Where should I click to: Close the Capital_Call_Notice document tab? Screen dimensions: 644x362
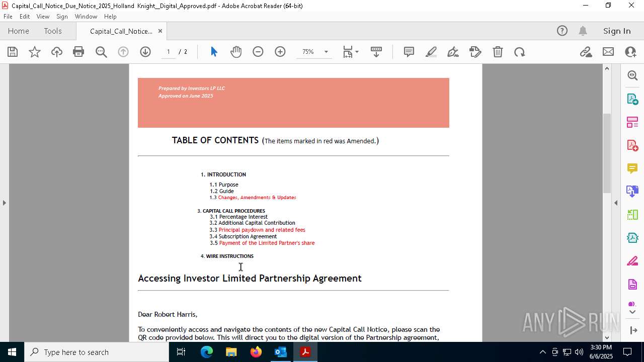(160, 31)
